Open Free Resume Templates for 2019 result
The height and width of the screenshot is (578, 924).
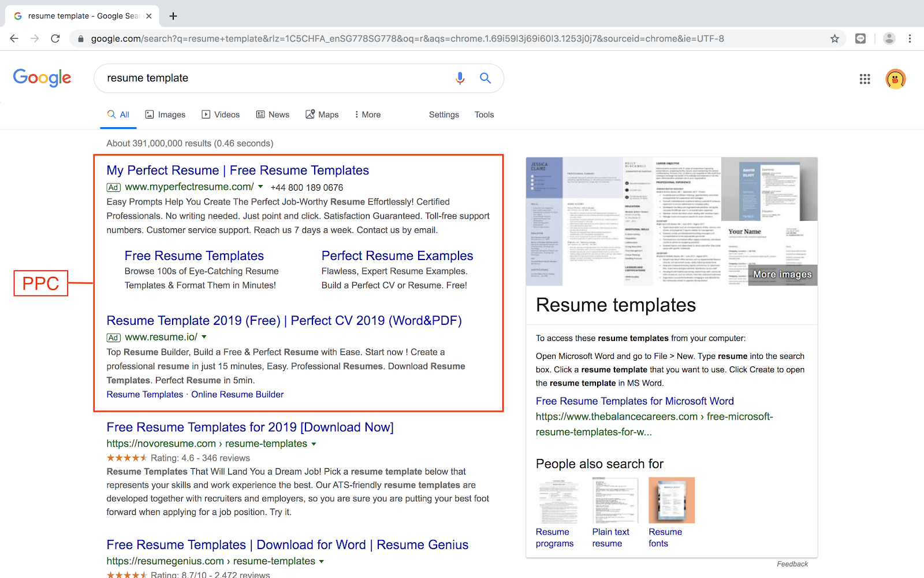coord(250,427)
